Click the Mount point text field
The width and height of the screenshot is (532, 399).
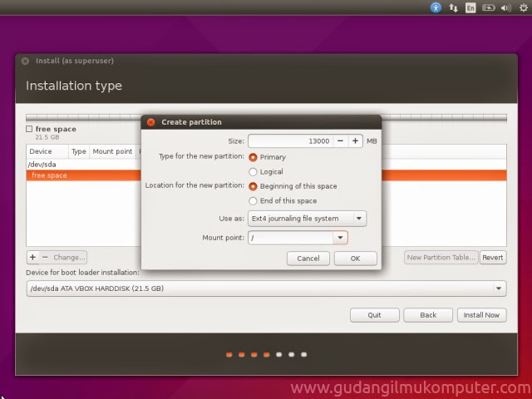pos(290,238)
